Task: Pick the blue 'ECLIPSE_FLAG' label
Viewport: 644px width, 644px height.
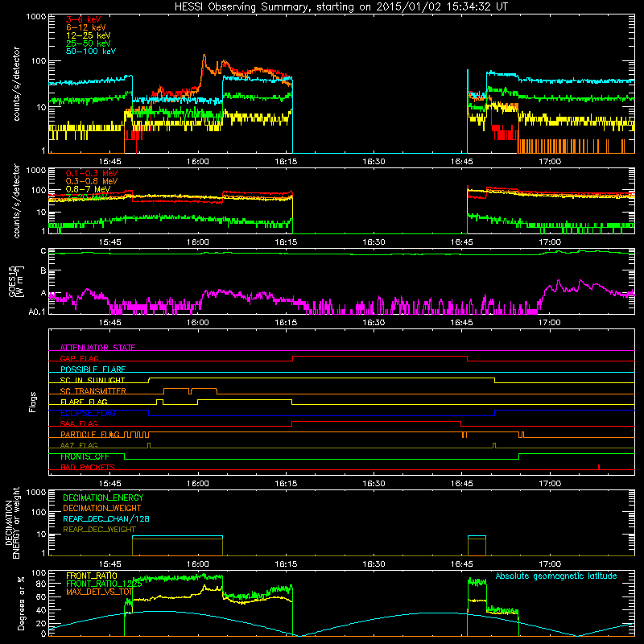Action: 88,413
